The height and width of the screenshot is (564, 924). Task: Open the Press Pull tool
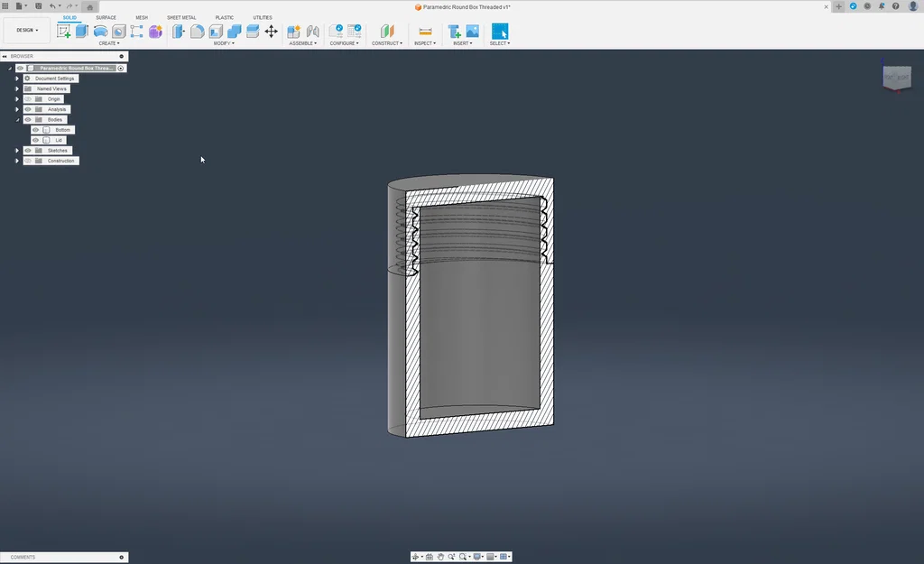[x=176, y=30]
